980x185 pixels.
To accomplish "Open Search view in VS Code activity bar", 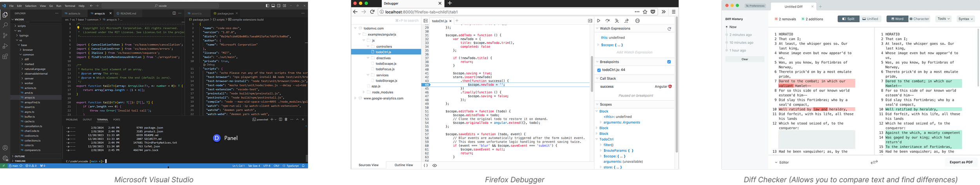I will coord(5,25).
